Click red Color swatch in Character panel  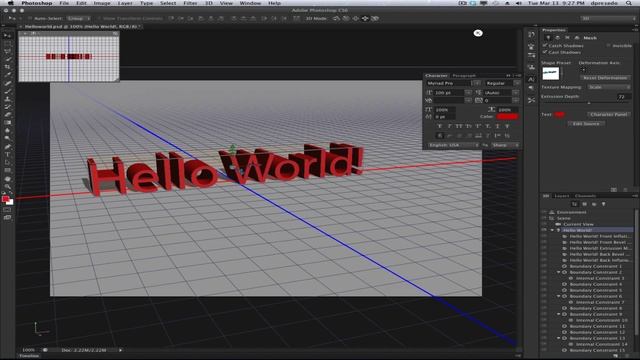pyautogui.click(x=507, y=117)
